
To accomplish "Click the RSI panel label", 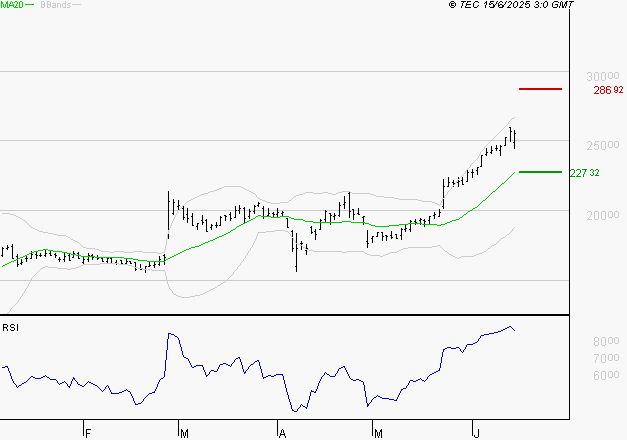I will (x=10, y=328).
